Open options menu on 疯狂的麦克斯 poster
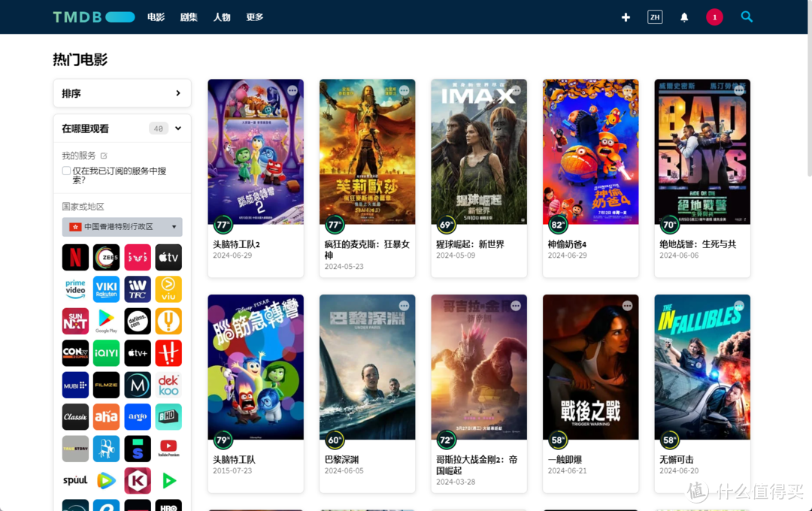 (x=404, y=91)
